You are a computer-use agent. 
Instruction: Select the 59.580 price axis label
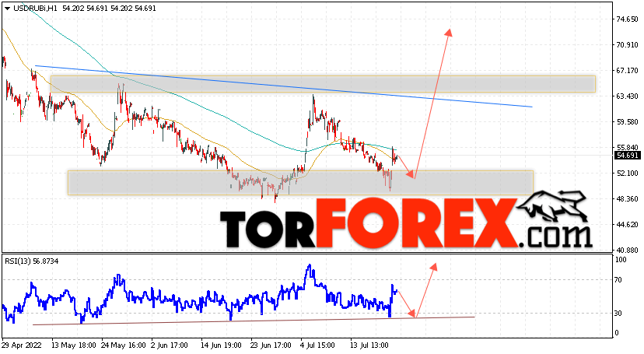(627, 122)
